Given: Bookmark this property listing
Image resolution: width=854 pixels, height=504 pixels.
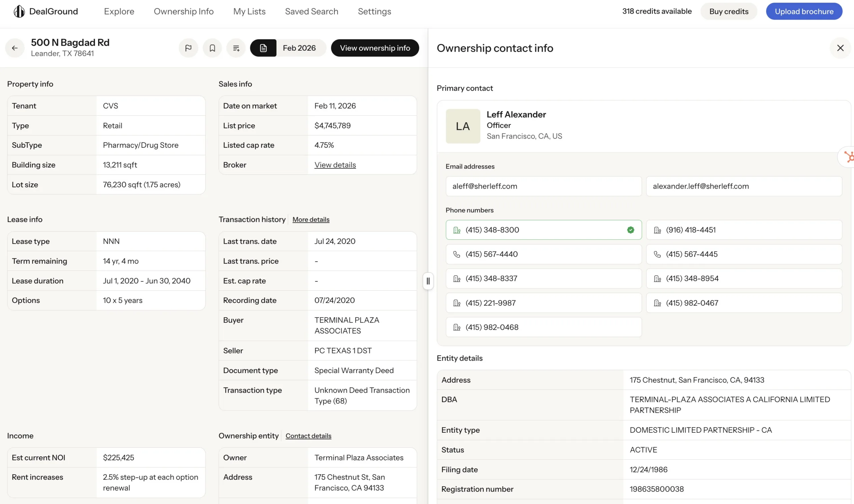Looking at the screenshot, I should point(212,48).
